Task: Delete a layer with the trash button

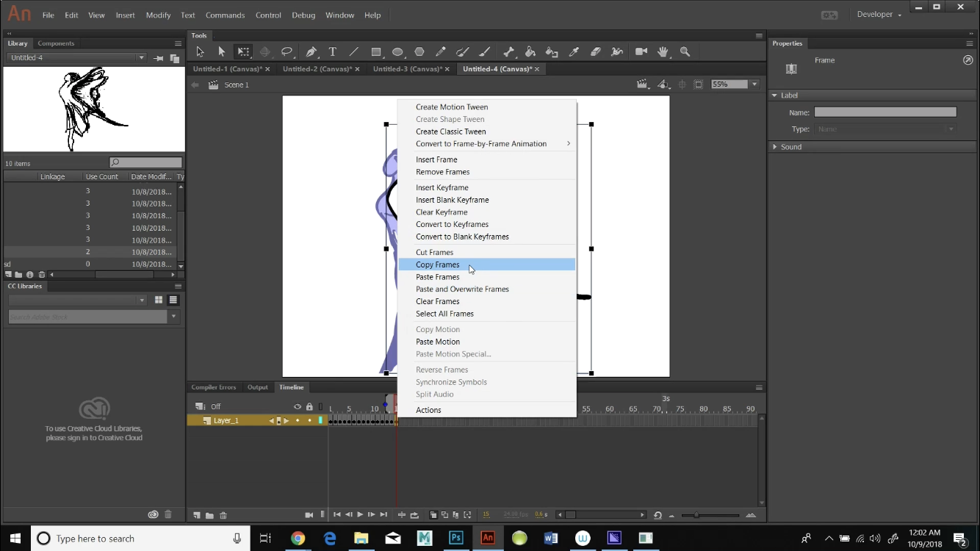Action: pos(224,515)
